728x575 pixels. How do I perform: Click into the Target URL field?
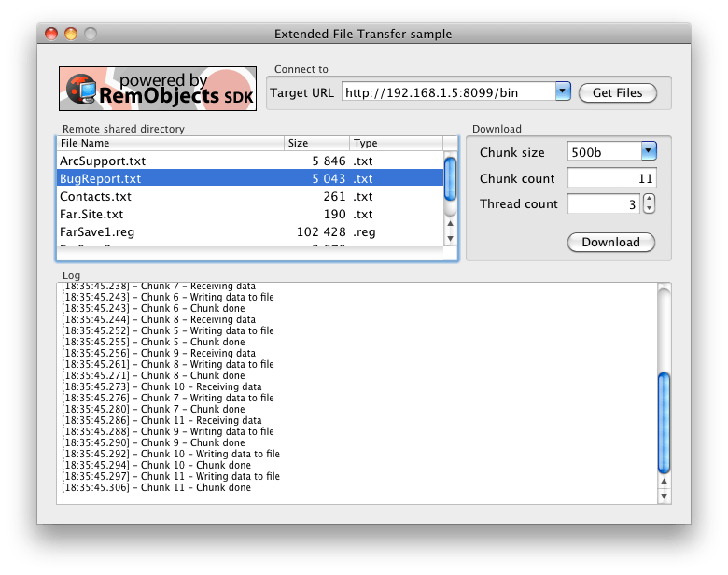click(x=449, y=92)
